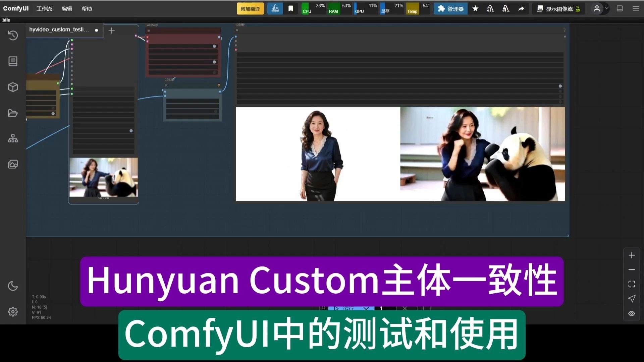The height and width of the screenshot is (362, 644).
Task: Open the queue history sidebar icon
Action: pyautogui.click(x=13, y=36)
